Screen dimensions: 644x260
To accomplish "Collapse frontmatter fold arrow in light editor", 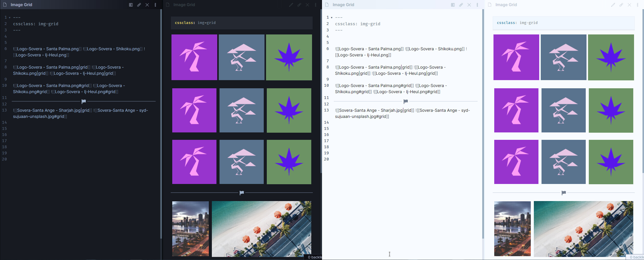I will coord(332,18).
